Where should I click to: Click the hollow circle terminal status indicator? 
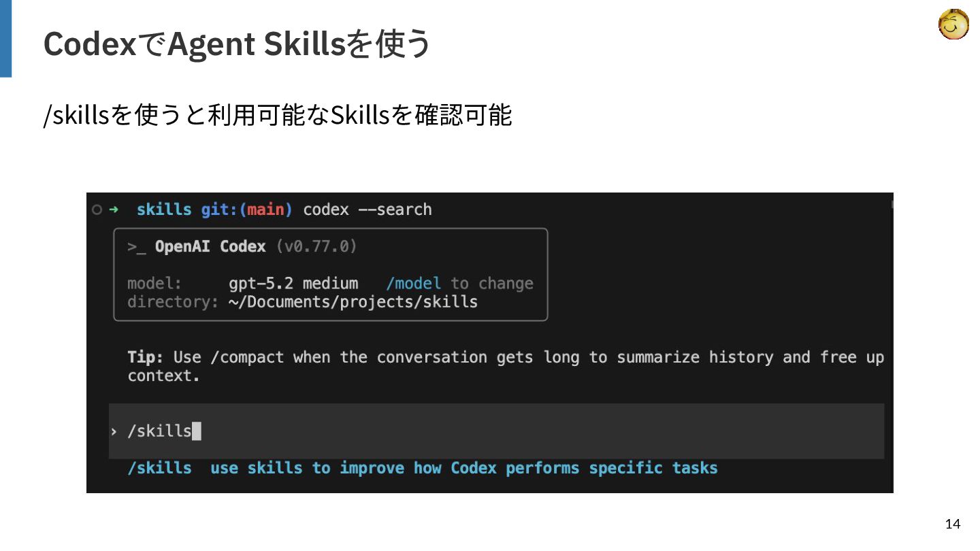tap(97, 210)
